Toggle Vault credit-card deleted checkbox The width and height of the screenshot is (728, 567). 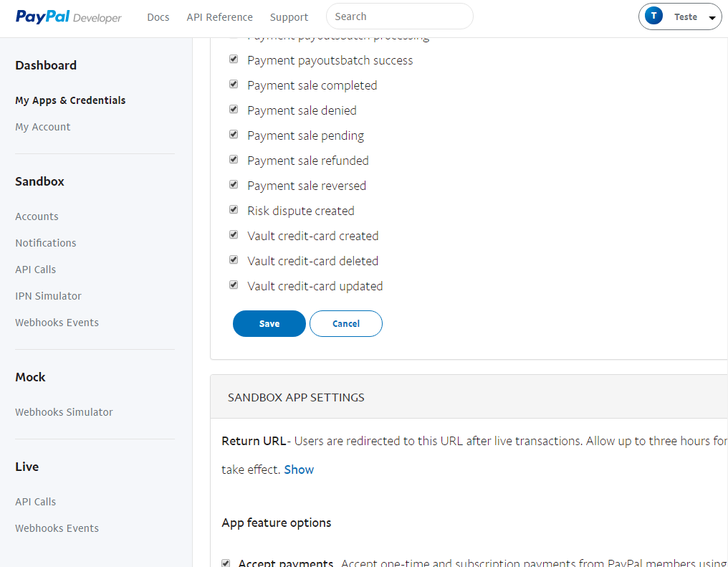tap(234, 260)
